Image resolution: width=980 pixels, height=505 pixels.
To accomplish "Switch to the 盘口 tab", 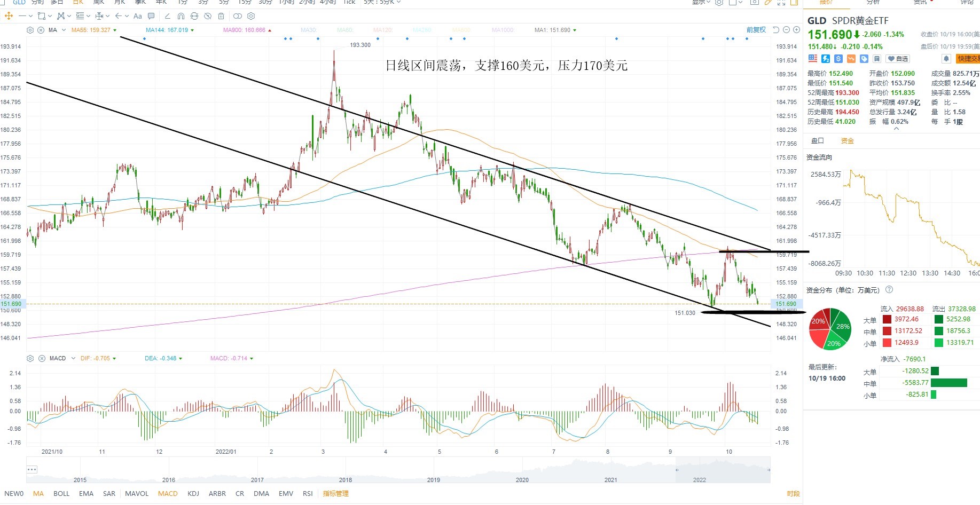I will pyautogui.click(x=818, y=141).
